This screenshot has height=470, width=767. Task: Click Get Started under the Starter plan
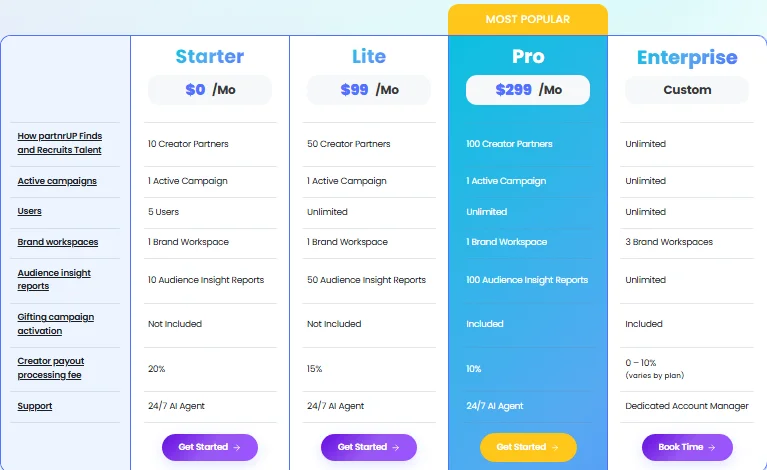209,447
